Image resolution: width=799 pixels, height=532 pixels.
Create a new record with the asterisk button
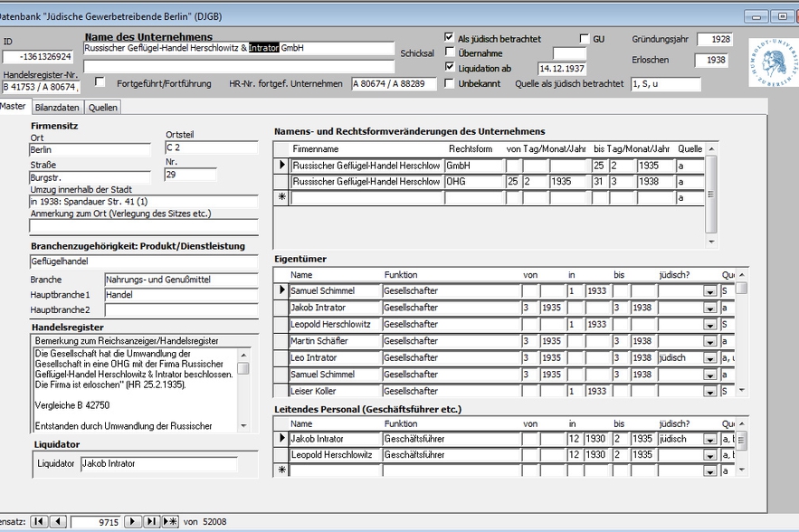[170, 522]
